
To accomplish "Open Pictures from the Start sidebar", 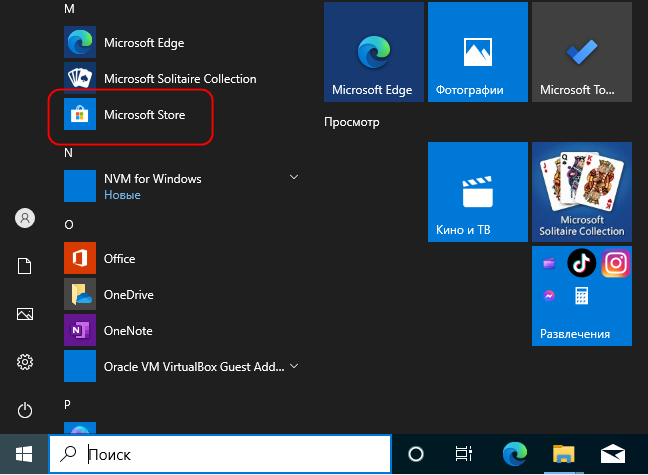I will [25, 314].
